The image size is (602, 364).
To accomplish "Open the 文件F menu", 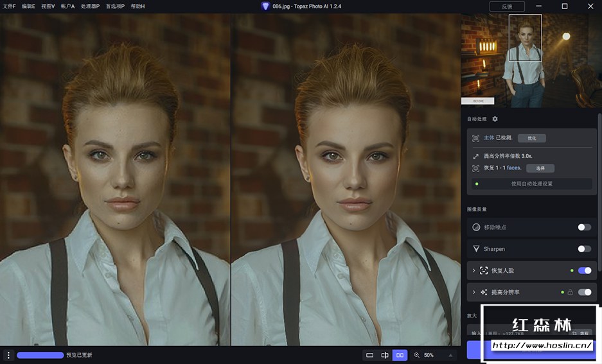I will pyautogui.click(x=9, y=6).
